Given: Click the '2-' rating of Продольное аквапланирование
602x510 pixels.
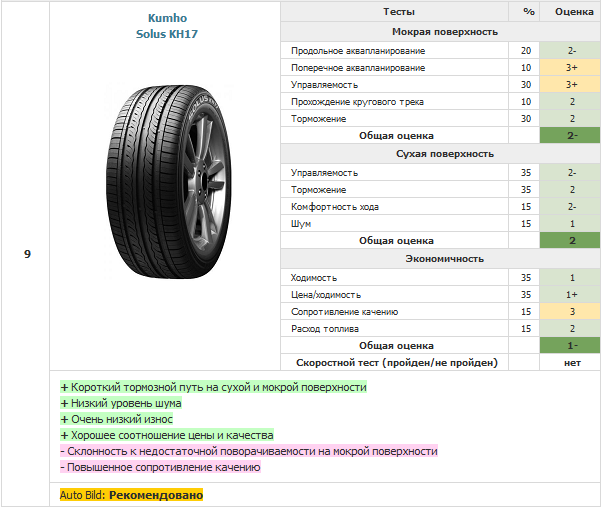Looking at the screenshot, I should click(572, 51).
